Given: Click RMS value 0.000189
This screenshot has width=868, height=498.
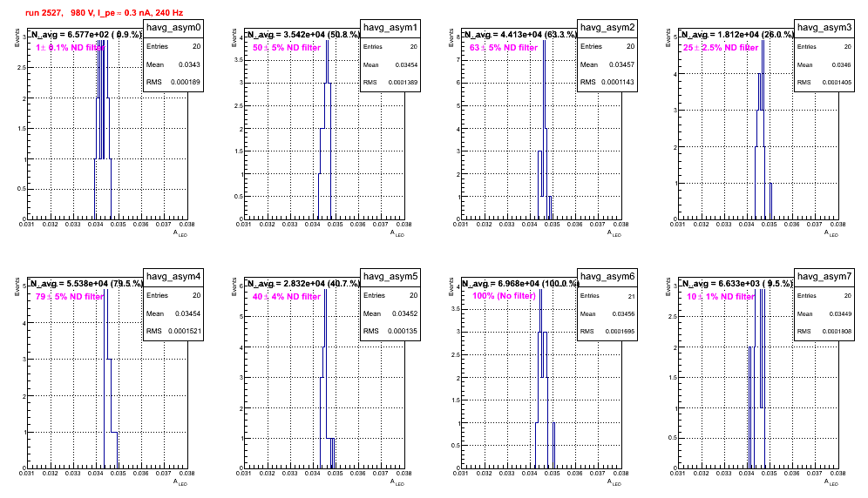Looking at the screenshot, I should pos(186,82).
